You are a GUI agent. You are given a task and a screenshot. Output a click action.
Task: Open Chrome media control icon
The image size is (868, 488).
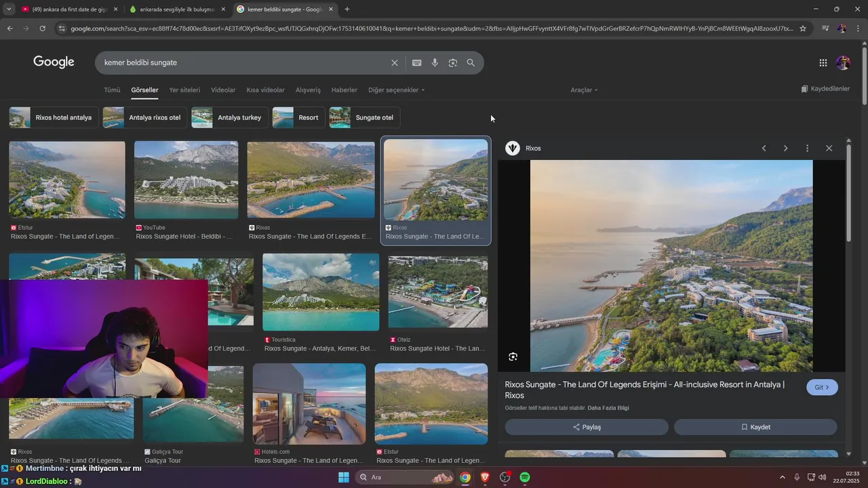tap(825, 28)
